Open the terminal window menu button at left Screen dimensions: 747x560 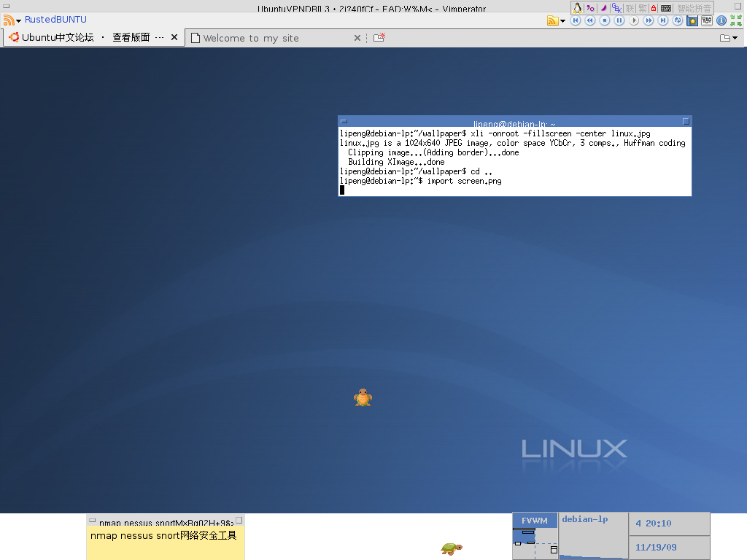(x=344, y=122)
